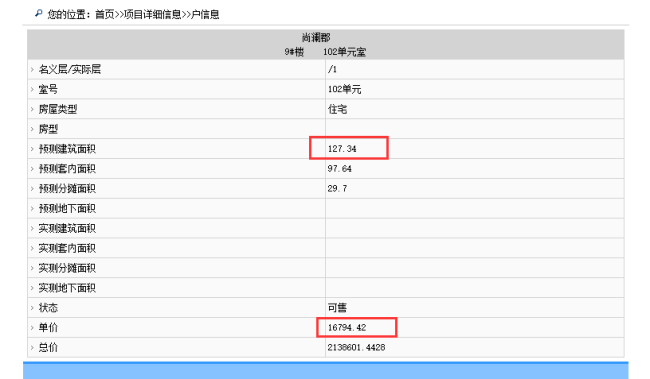
Task: Click the 预测地下面积 row label
Action: [67, 209]
